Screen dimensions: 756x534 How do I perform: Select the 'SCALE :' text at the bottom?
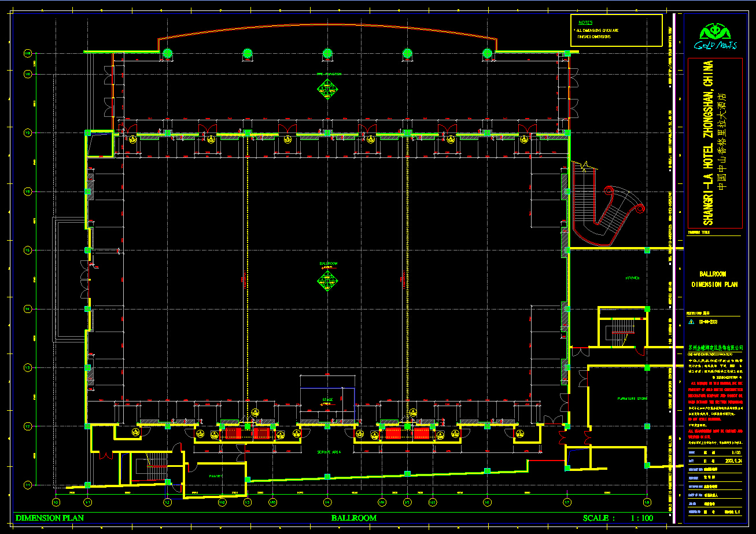(599, 518)
